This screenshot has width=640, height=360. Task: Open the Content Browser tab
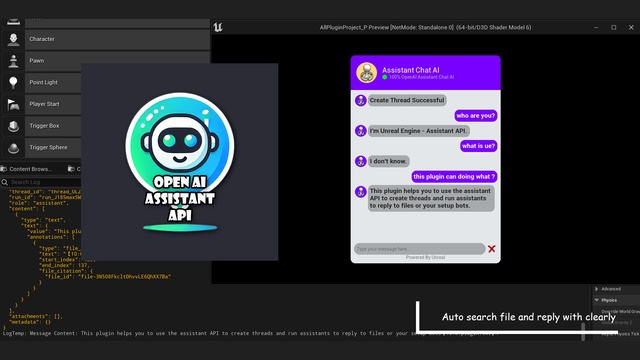(27, 169)
